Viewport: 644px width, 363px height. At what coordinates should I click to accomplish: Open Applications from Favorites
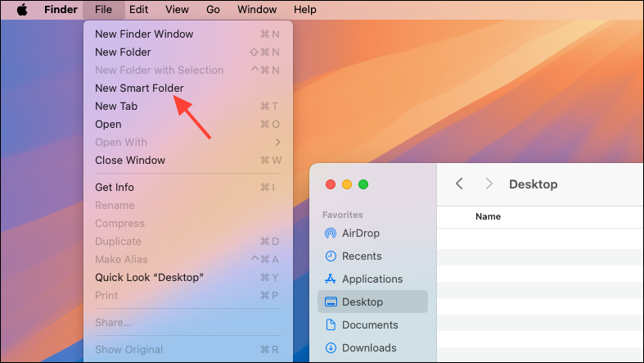point(372,279)
